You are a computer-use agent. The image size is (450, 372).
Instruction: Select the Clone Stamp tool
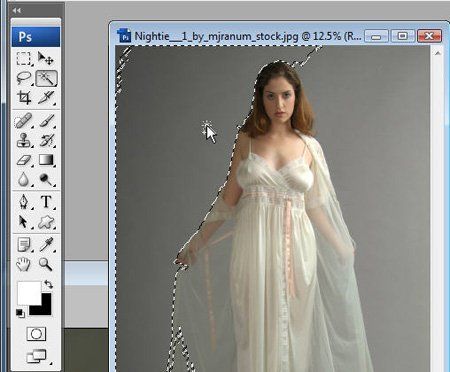tap(24, 140)
